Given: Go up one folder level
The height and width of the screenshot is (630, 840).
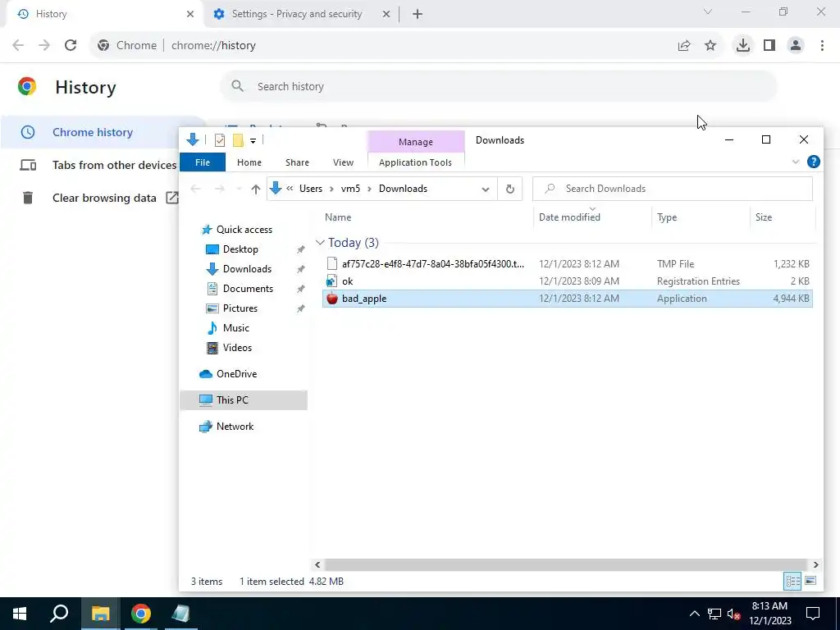Looking at the screenshot, I should [x=256, y=189].
